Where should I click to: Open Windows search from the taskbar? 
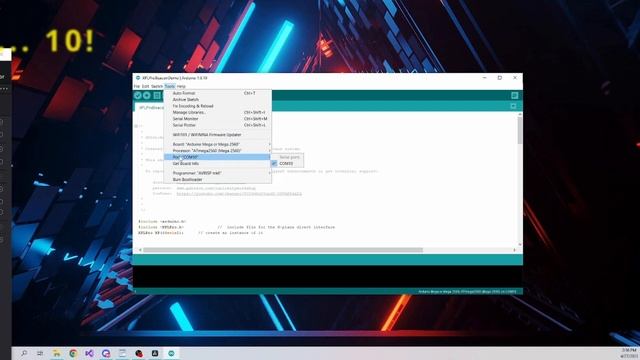point(24,353)
